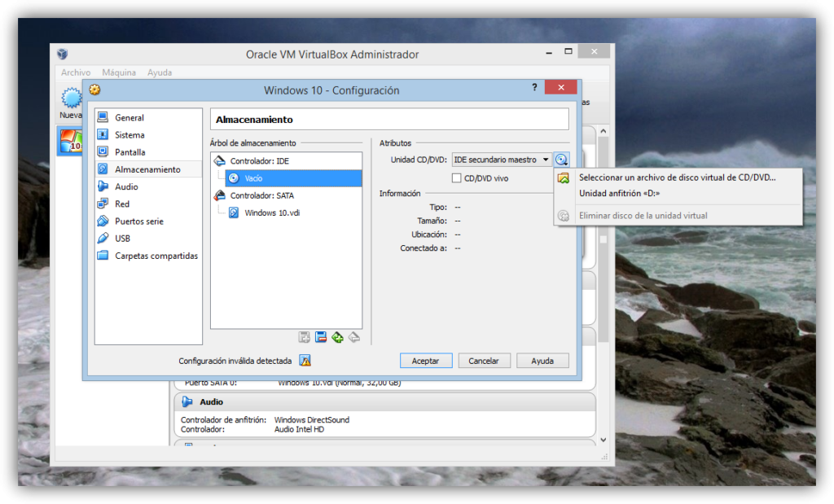
Task: Click the Nueva machine toolbar icon
Action: (71, 102)
